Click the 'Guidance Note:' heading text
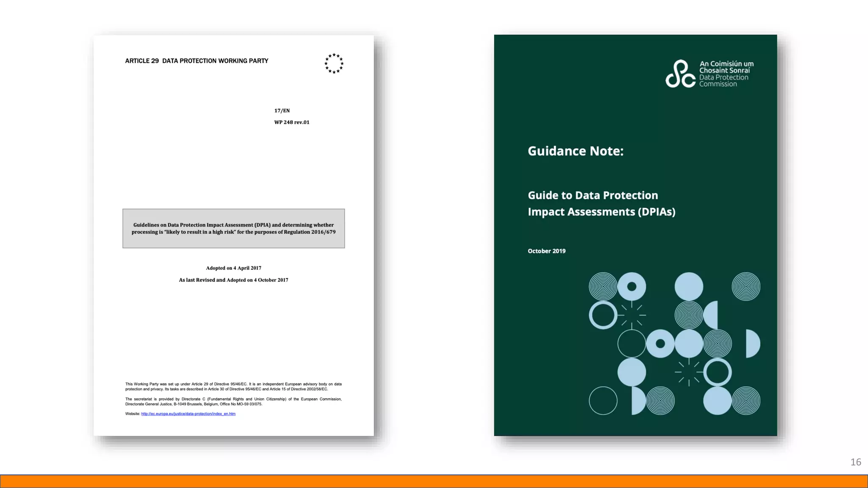 tap(576, 151)
